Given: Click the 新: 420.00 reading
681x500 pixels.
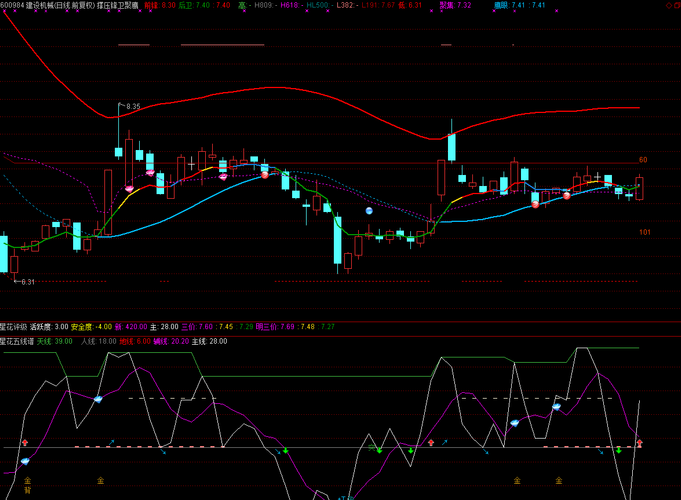Looking at the screenshot, I should (x=131, y=327).
